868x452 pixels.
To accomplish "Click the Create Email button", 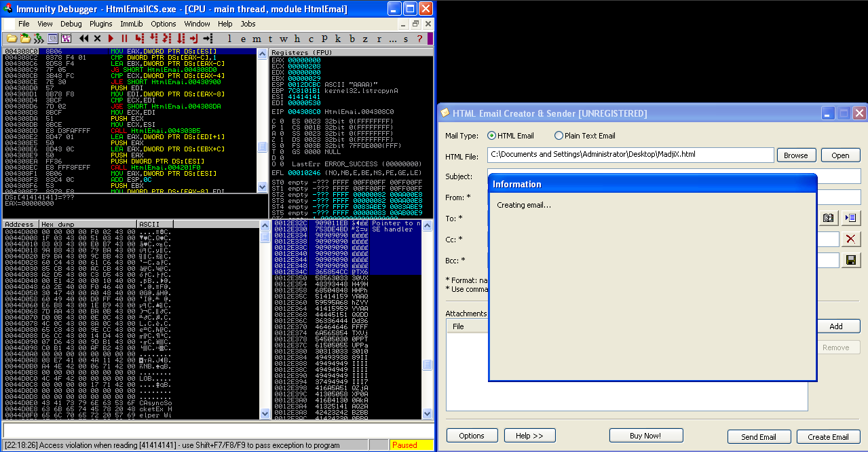I will pos(829,437).
